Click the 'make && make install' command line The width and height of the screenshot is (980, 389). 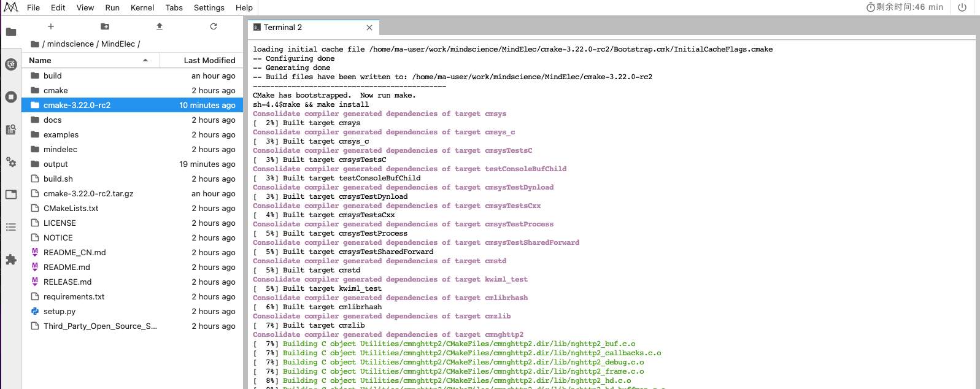(311, 104)
